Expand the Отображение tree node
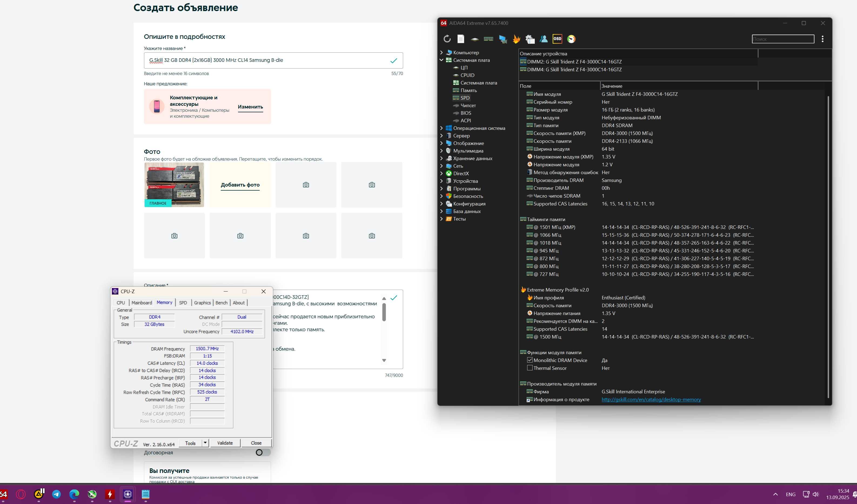Viewport: 857px width, 504px height. 441,143
